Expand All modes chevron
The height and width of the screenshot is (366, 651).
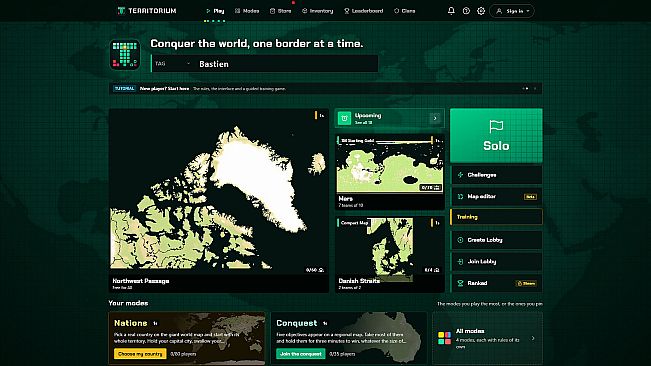point(533,338)
